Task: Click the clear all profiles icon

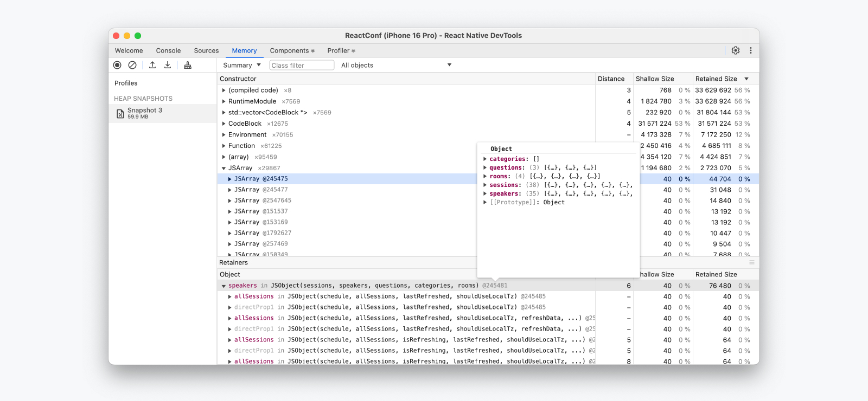Action: click(x=132, y=65)
